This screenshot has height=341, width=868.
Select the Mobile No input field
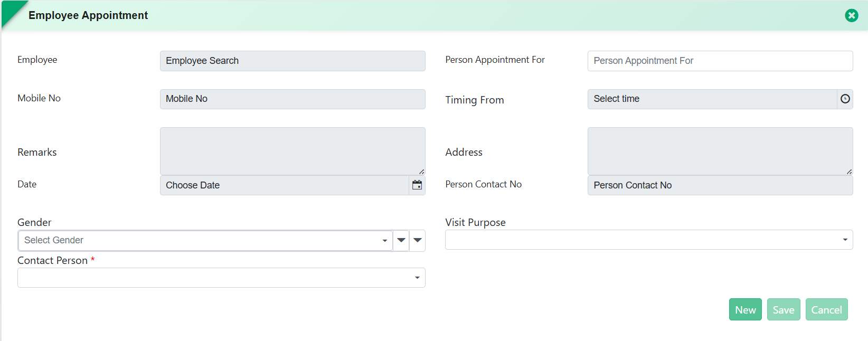292,99
